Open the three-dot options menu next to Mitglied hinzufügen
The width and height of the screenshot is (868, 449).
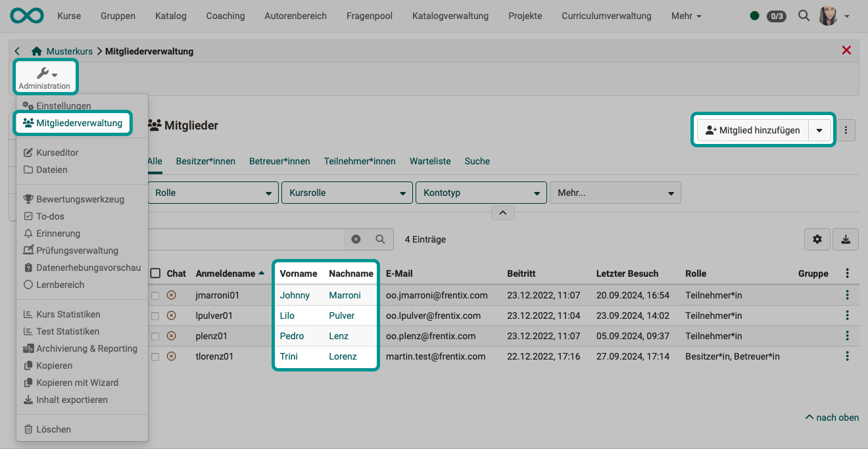[x=846, y=130]
